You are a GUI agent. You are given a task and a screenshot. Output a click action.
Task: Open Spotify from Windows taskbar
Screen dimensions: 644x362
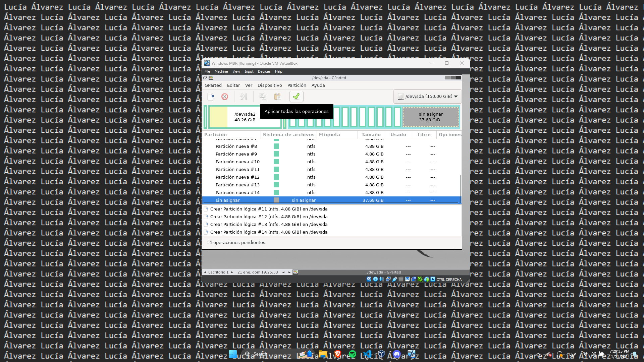(x=352, y=354)
